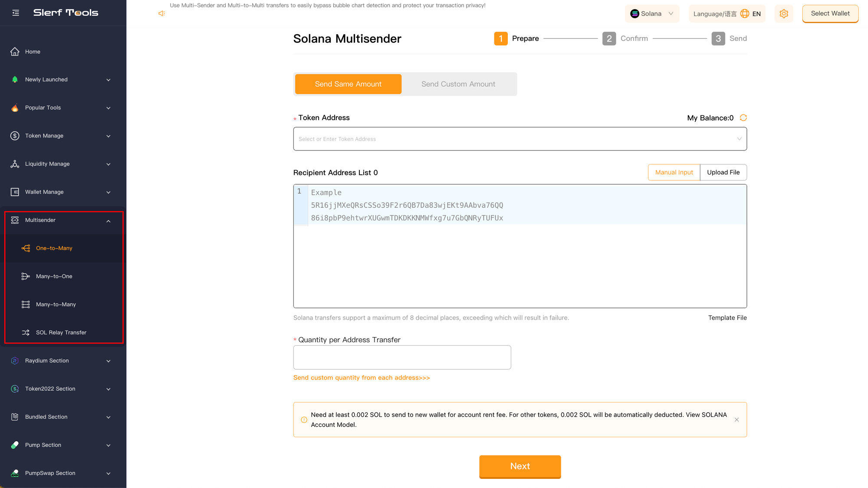Click the hamburger menu collapse icon
This screenshot has width=868, height=488.
(x=16, y=13)
